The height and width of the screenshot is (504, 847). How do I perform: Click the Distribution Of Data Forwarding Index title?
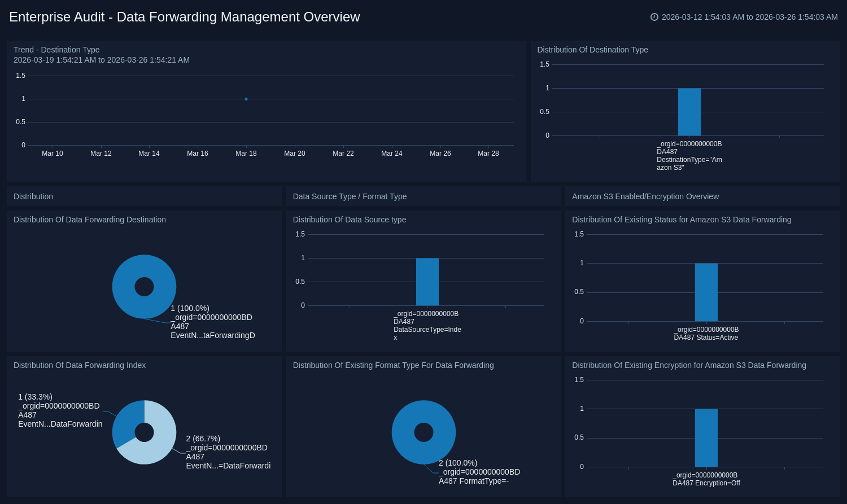coord(80,365)
